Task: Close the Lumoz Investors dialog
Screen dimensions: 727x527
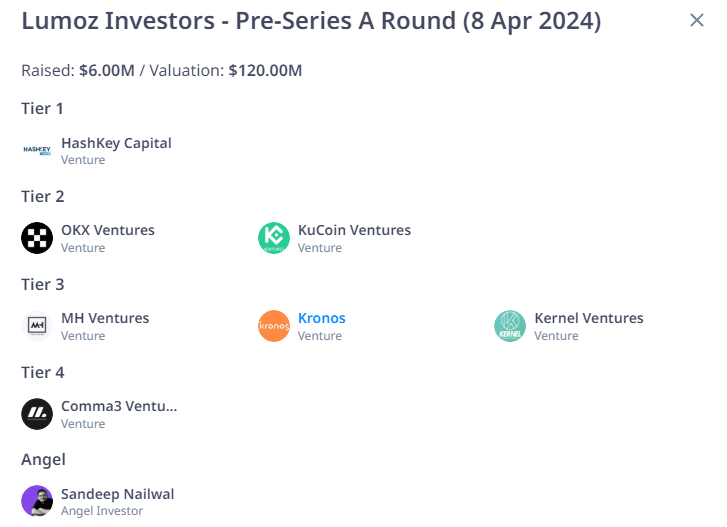Action: pos(697,20)
